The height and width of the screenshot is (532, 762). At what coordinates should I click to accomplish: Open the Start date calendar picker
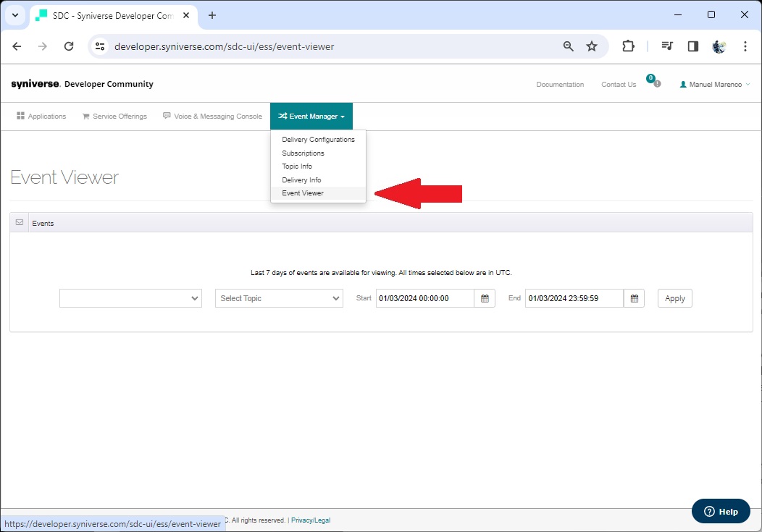(x=485, y=298)
